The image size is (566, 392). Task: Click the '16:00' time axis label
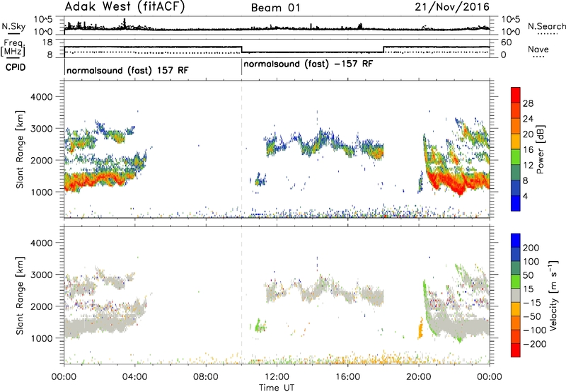347,377
